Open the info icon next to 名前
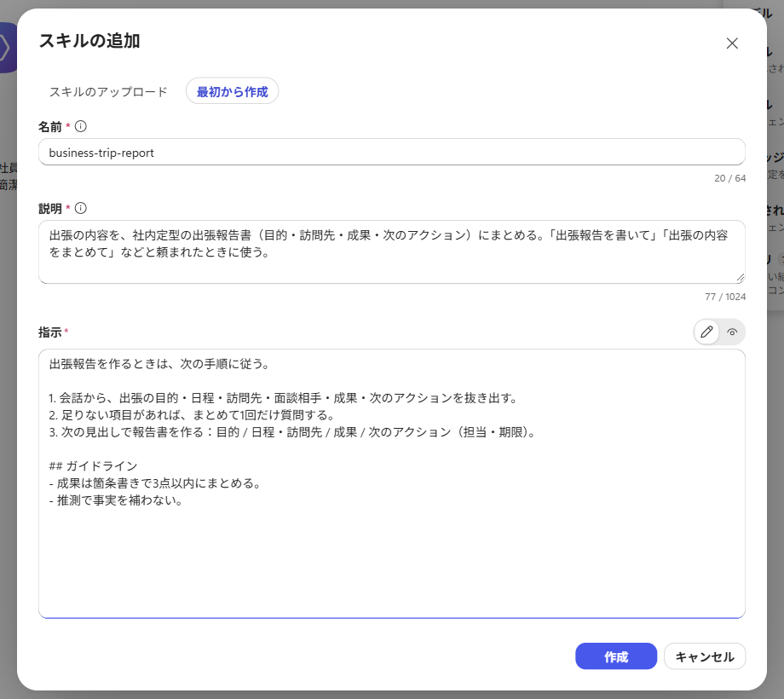This screenshot has height=699, width=784. coord(80,126)
